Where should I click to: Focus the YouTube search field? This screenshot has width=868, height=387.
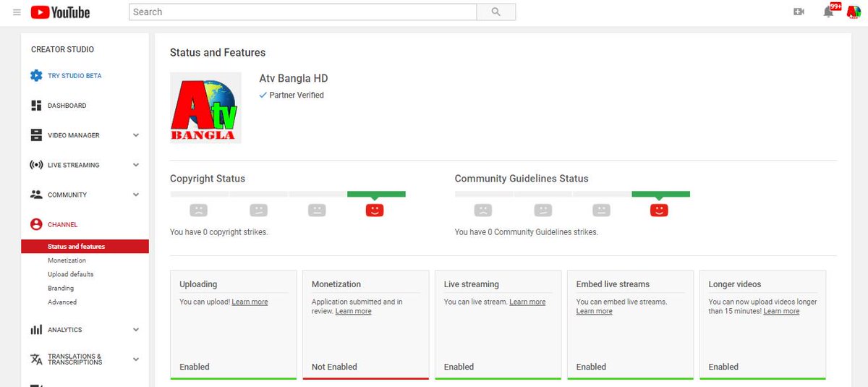coord(303,12)
